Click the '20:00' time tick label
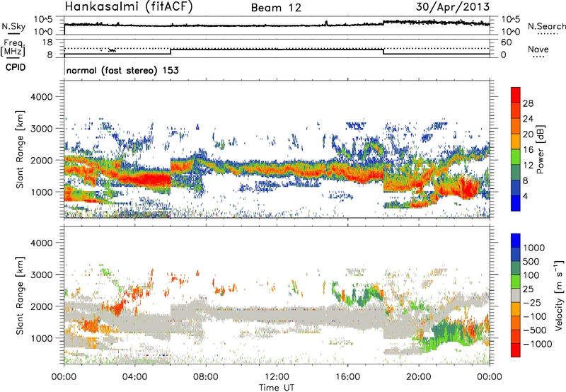Viewport: 566px width, 392px height. (x=418, y=377)
